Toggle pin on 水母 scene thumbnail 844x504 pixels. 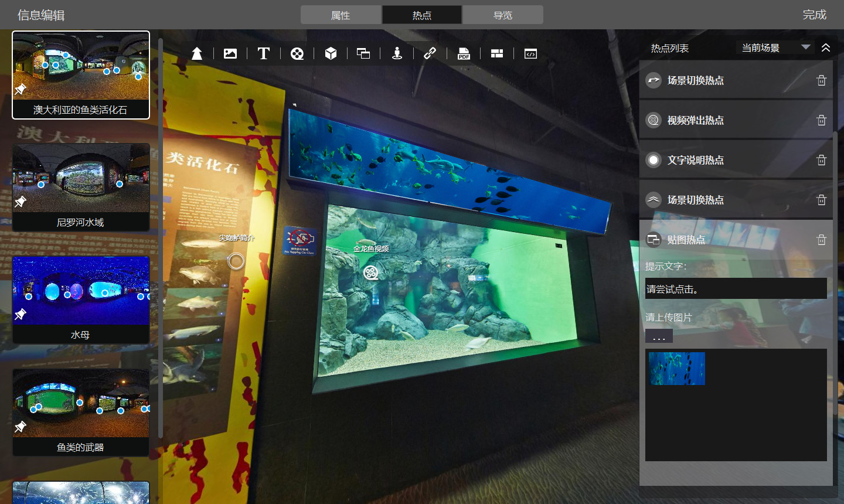click(x=21, y=314)
